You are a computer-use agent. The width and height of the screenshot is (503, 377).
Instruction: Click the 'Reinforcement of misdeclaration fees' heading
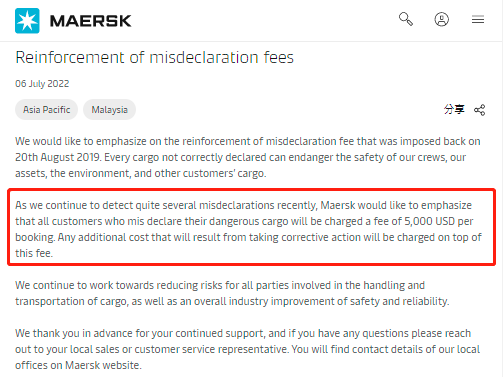coord(155,57)
